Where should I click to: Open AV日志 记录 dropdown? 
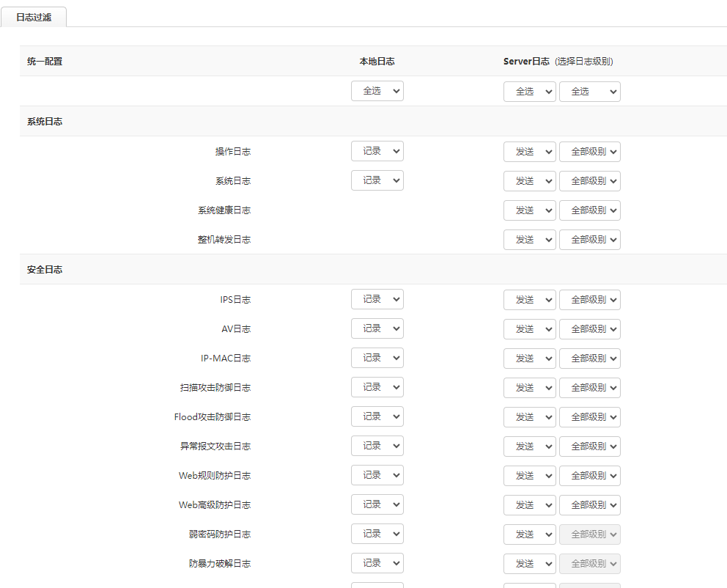[x=377, y=328]
